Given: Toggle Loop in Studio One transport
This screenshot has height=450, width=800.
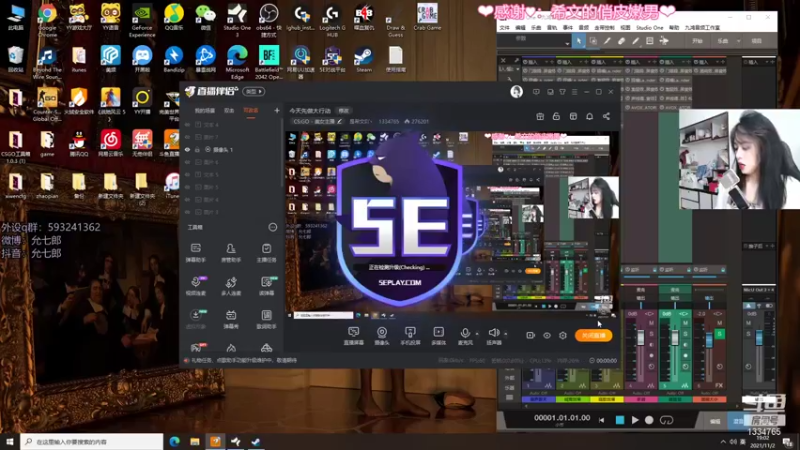Looking at the screenshot, I should [x=666, y=420].
